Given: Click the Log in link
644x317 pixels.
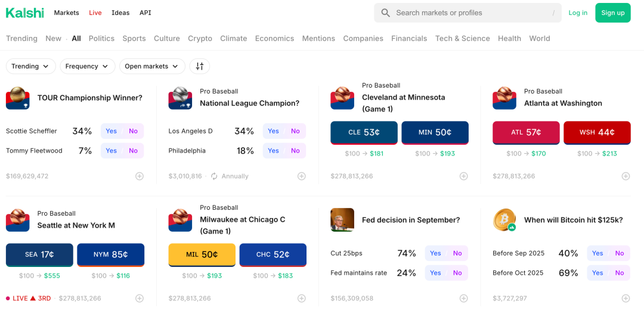Looking at the screenshot, I should pyautogui.click(x=578, y=13).
